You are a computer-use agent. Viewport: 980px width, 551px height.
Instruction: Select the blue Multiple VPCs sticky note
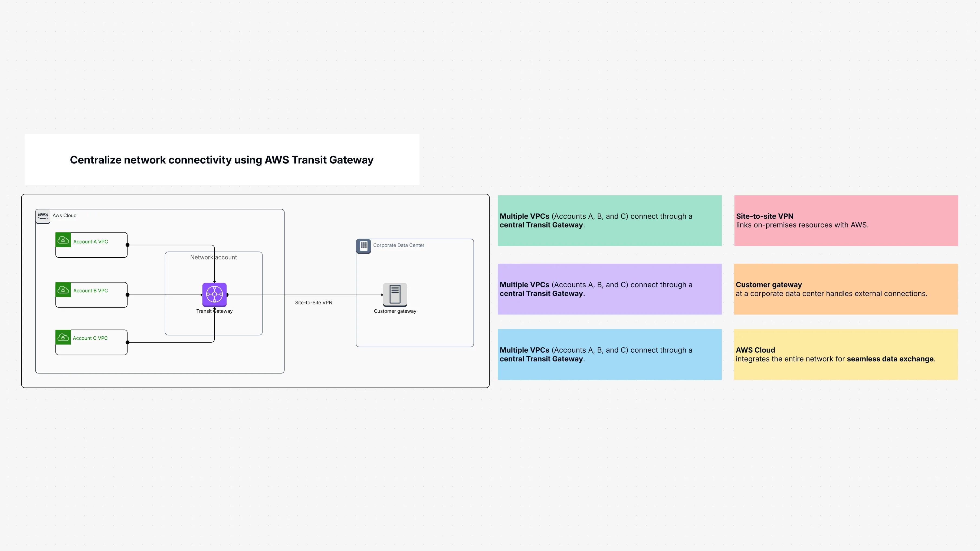coord(609,354)
